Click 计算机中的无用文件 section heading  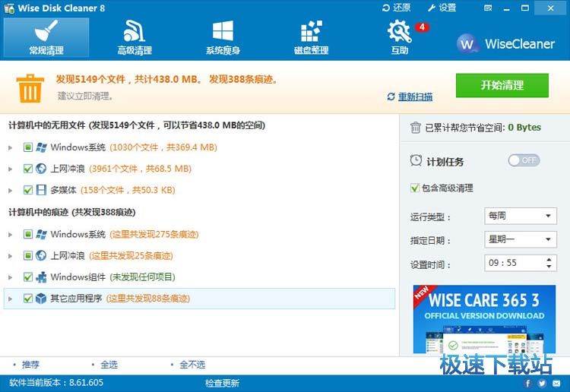click(137, 125)
